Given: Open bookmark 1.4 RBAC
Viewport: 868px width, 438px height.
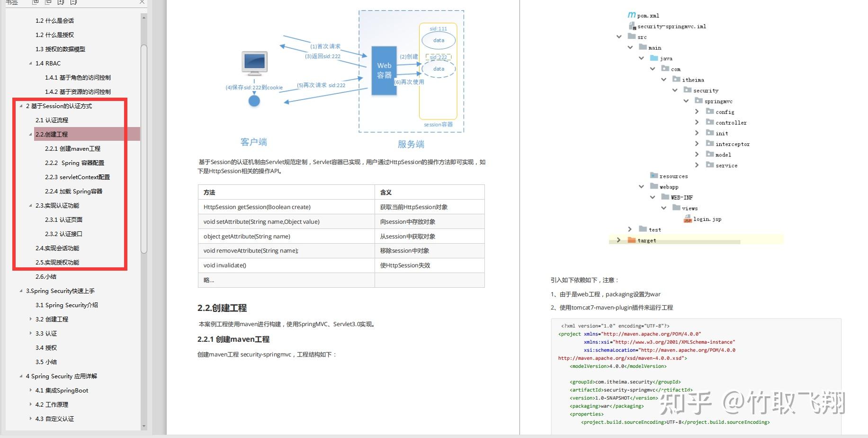Looking at the screenshot, I should coord(48,64).
